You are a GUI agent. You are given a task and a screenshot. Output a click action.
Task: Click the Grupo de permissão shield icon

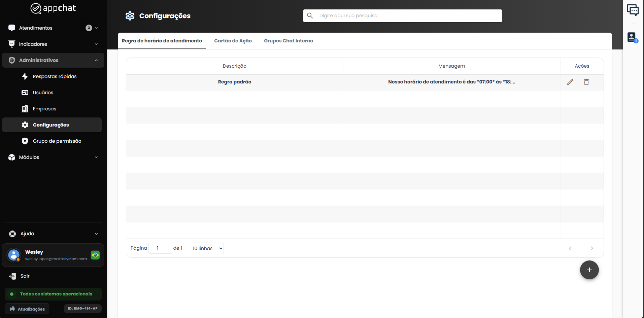(25, 141)
